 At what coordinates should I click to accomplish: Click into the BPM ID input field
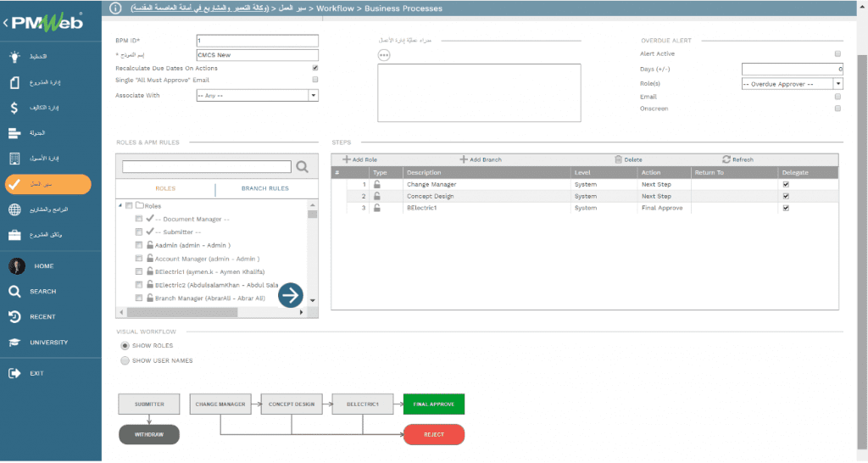pyautogui.click(x=258, y=41)
